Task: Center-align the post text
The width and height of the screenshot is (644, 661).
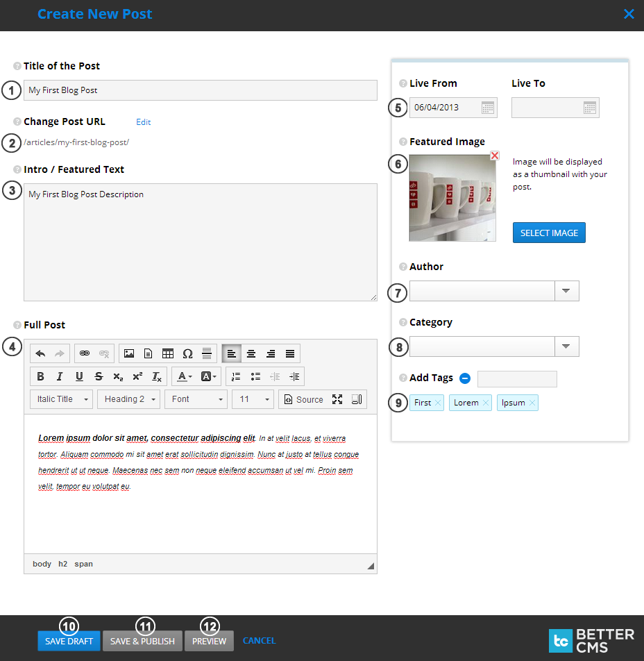Action: (x=251, y=353)
